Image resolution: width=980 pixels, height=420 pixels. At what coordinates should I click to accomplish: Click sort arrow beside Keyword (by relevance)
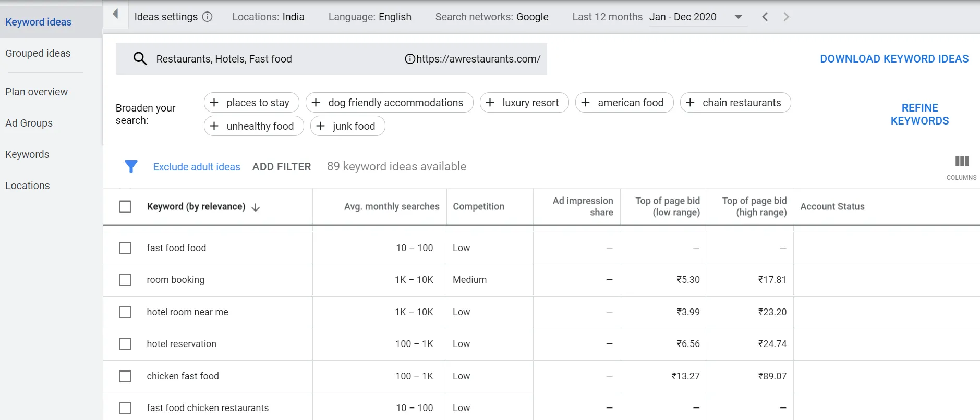256,207
